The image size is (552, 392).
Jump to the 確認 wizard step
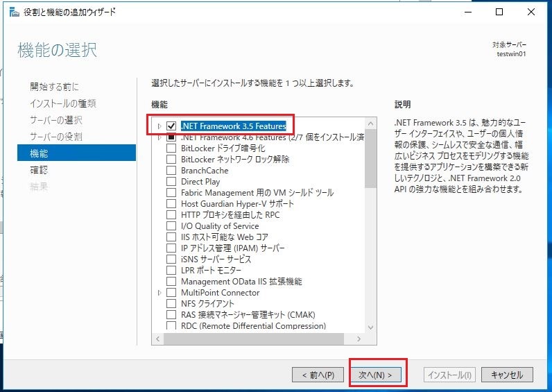click(x=39, y=170)
